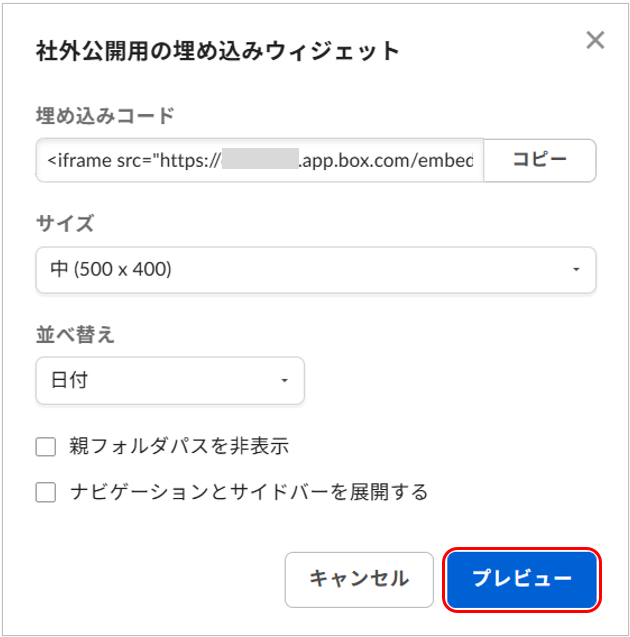Viewport: 630px width, 637px height.
Task: Open the 並べ替え dropdown set to 日付
Action: pyautogui.click(x=169, y=381)
